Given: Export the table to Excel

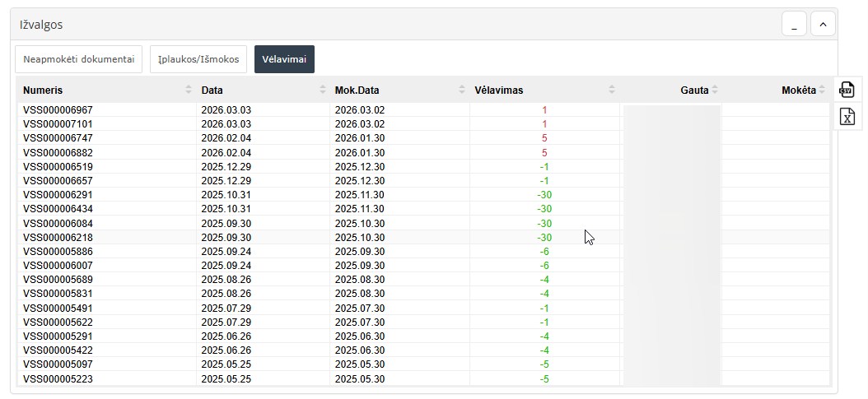Looking at the screenshot, I should click(847, 117).
